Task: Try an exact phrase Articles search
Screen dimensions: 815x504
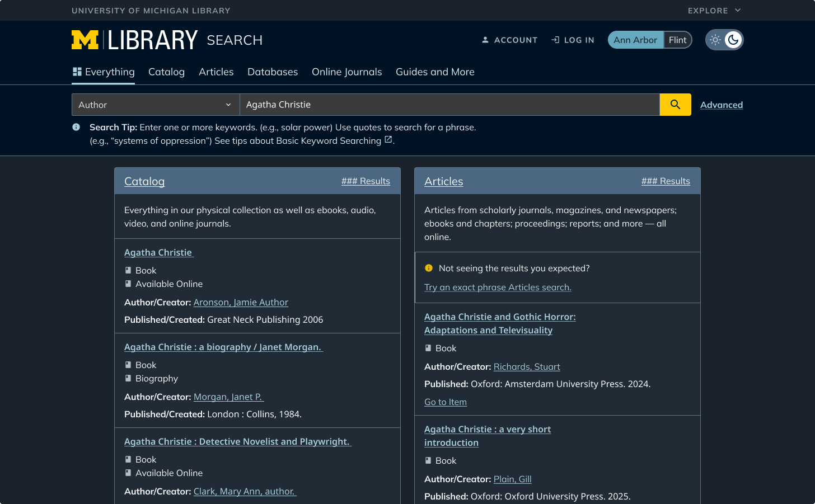Action: coord(498,287)
